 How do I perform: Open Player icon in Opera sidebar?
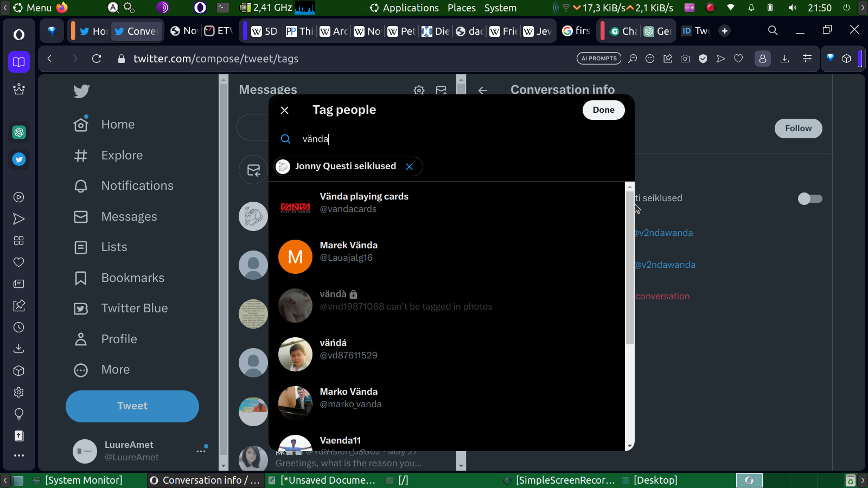19,197
